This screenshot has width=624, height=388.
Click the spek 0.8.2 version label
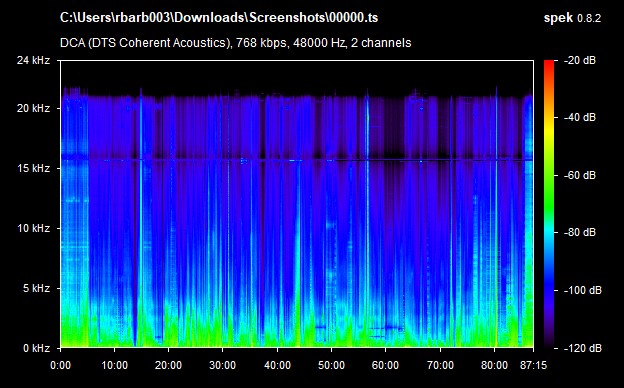click(572, 18)
